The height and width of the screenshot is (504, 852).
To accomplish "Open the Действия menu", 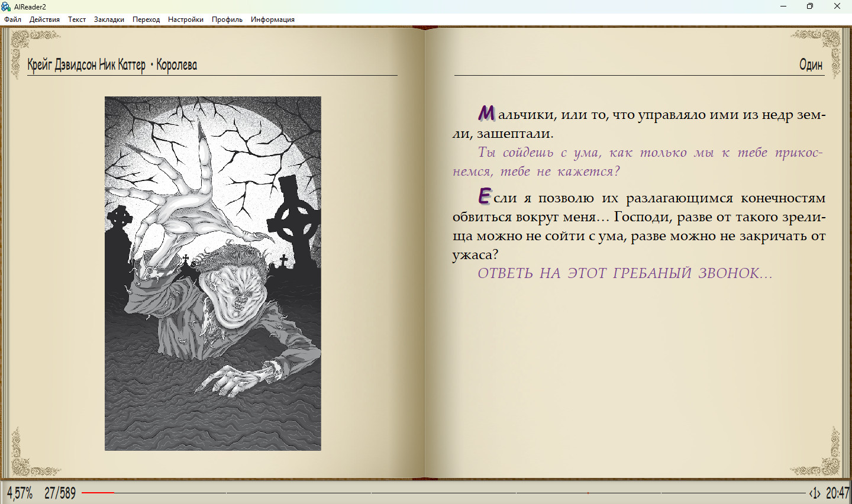I will [44, 20].
